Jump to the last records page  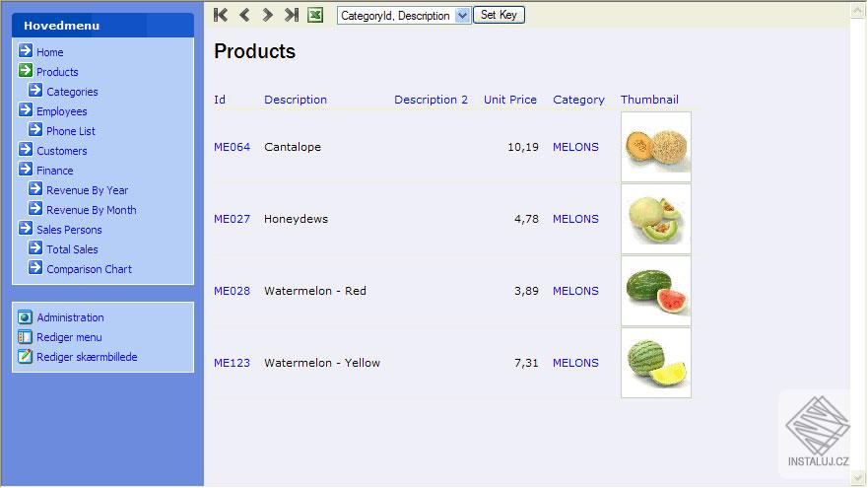click(292, 15)
